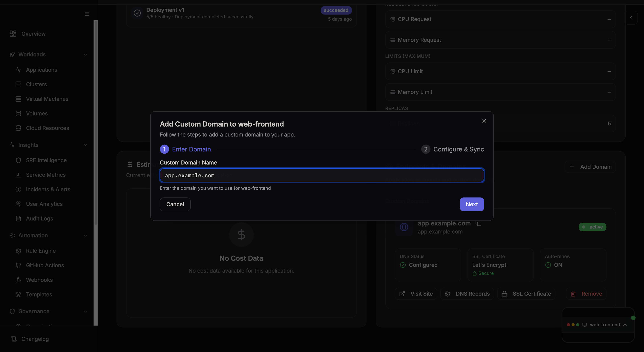Collapse the Automation section chevron
The height and width of the screenshot is (352, 644).
pos(85,235)
